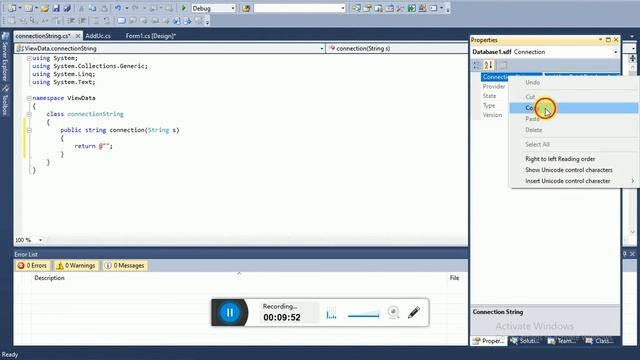Switch to the Team Explorer bottom tab
Image resolution: width=640 pixels, height=360 pixels.
click(562, 340)
